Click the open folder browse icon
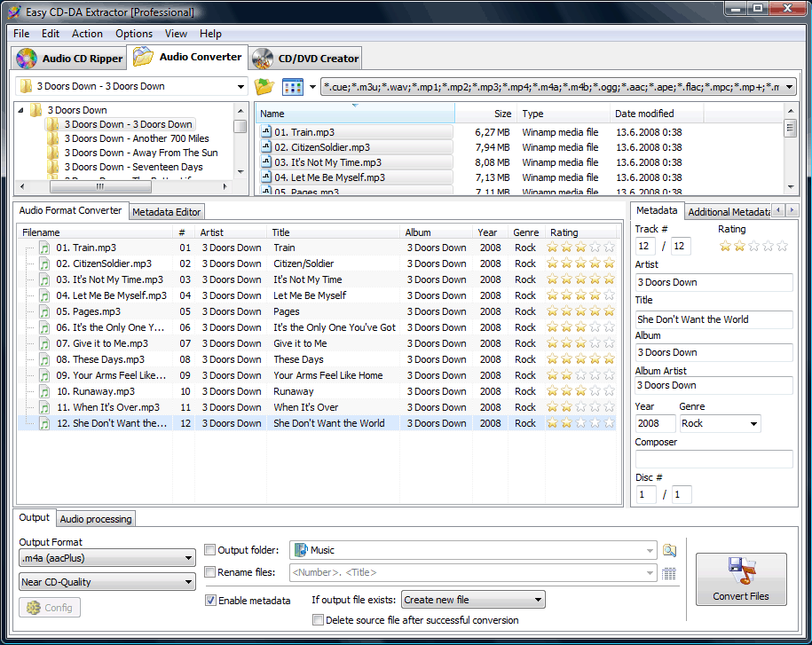 (x=264, y=86)
